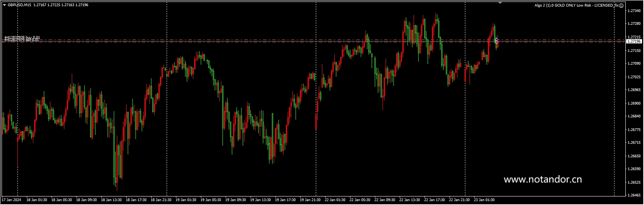The width and height of the screenshot is (644, 205).
Task: Click the red sell arrow marker on chart
Action: 497,41
